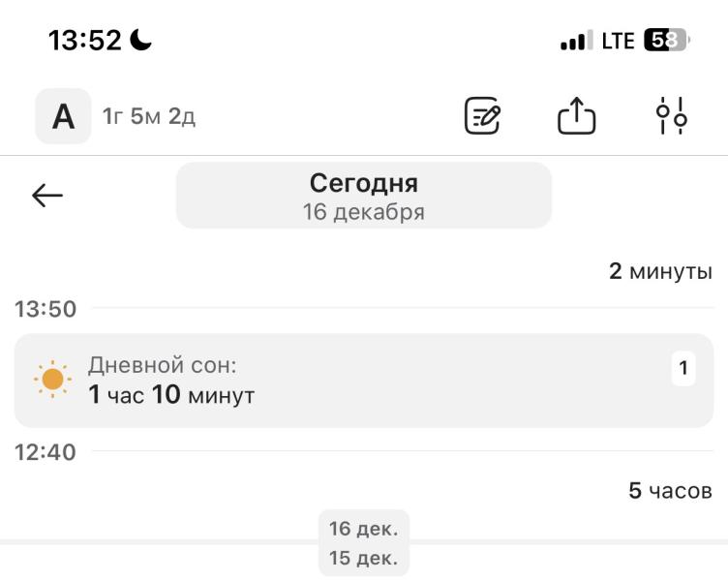The height and width of the screenshot is (581, 728).
Task: Tap the child age "1г 5м 2д" label
Action: click(x=149, y=117)
